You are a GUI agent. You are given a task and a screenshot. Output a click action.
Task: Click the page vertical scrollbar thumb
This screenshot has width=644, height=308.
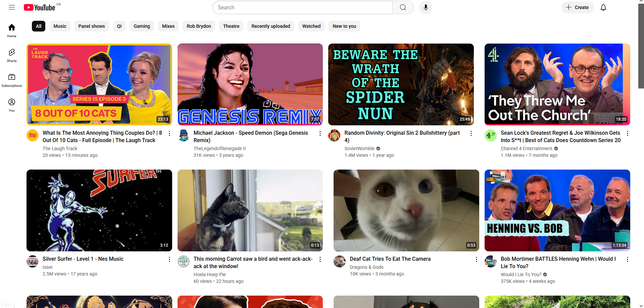641,46
